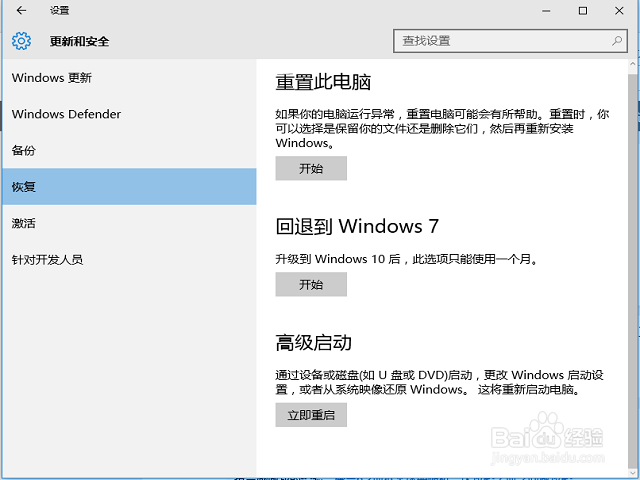
Task: Minimize the Settings window
Action: pos(546,11)
